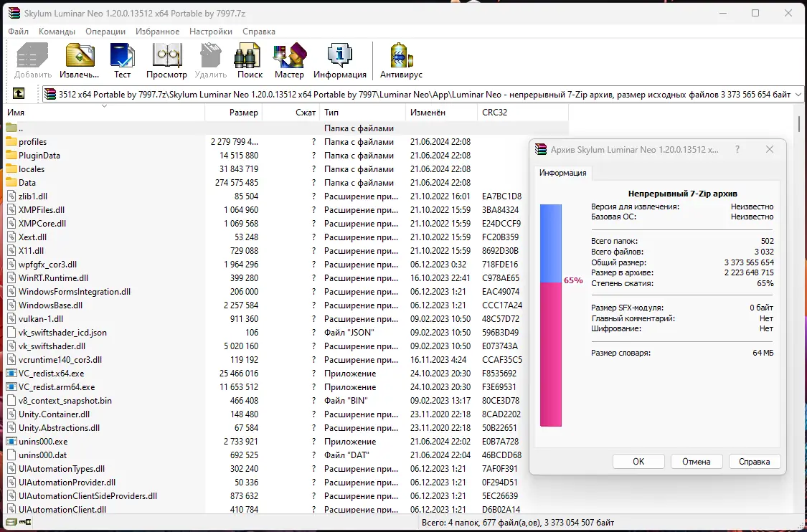Click the vk_swiftshader_icd.json file icon
Image resolution: width=807 pixels, height=532 pixels.
pyautogui.click(x=11, y=333)
